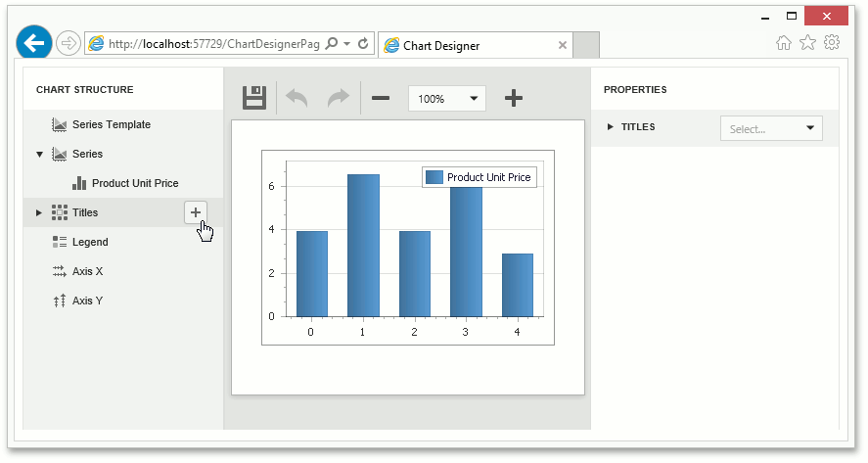Open browser Tools gear menu
Screen dimensions: 868x463
point(832,42)
